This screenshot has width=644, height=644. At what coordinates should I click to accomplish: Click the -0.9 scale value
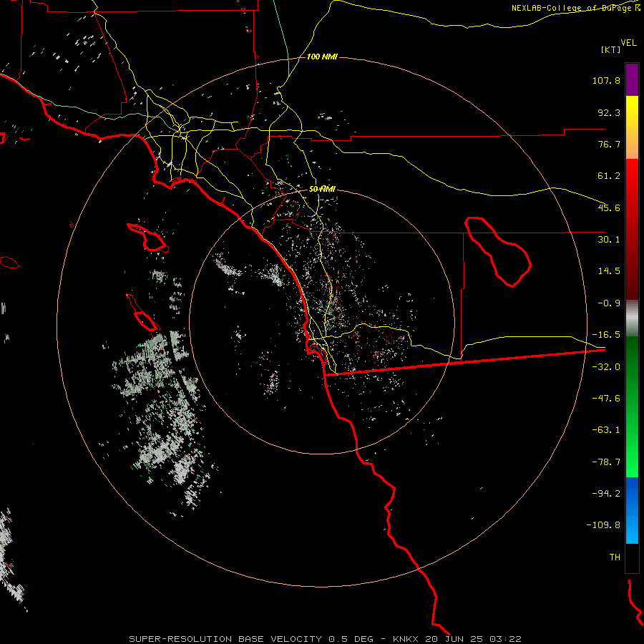[x=609, y=303]
